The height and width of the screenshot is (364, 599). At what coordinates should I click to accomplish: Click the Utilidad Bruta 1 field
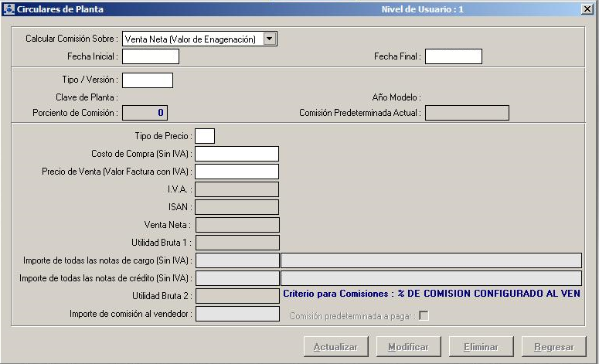(x=237, y=243)
